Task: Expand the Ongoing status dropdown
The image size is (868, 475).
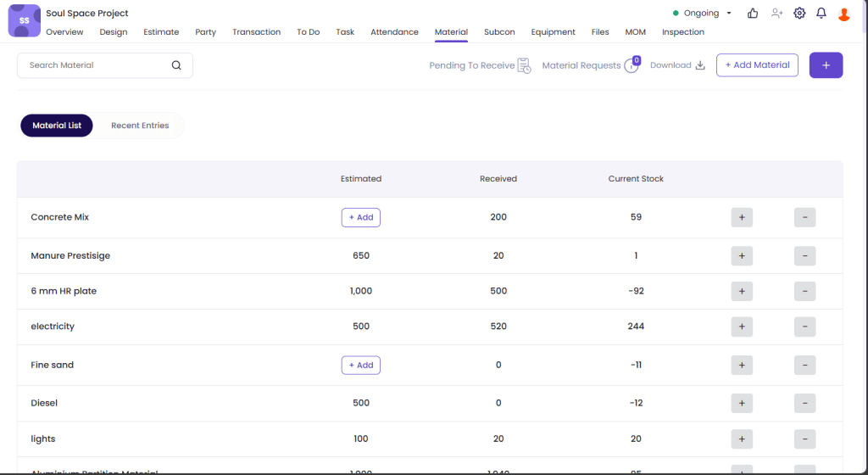Action: click(703, 14)
